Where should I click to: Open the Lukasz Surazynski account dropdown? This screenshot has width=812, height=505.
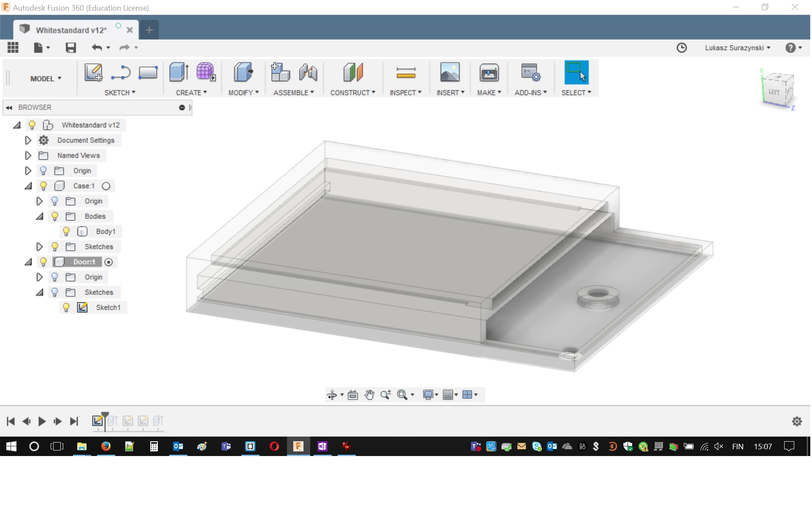tap(737, 48)
